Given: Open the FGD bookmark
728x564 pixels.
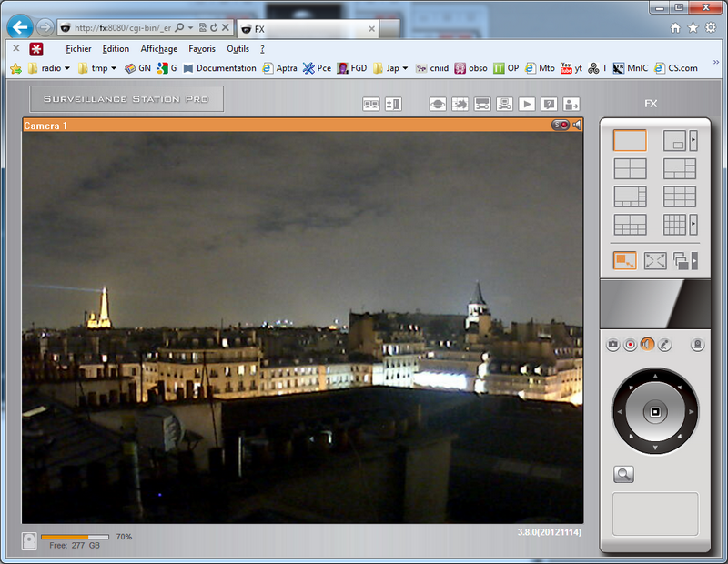Looking at the screenshot, I should [352, 68].
